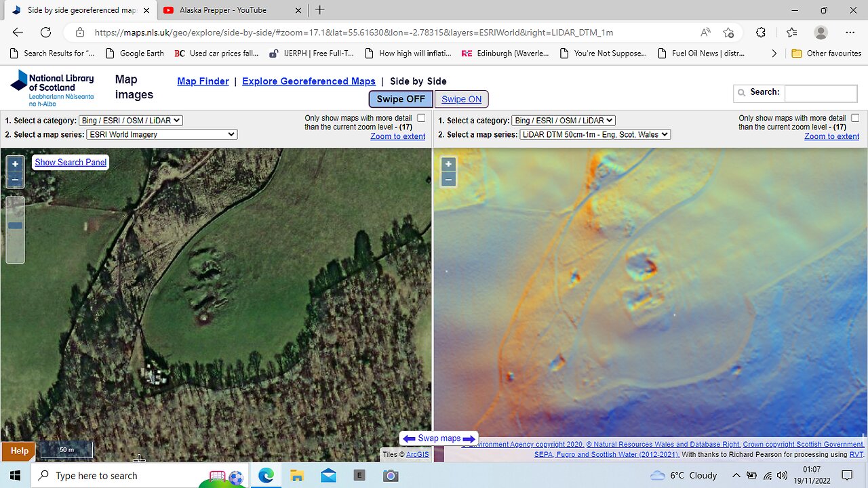Click in the Search input field

pyautogui.click(x=821, y=94)
